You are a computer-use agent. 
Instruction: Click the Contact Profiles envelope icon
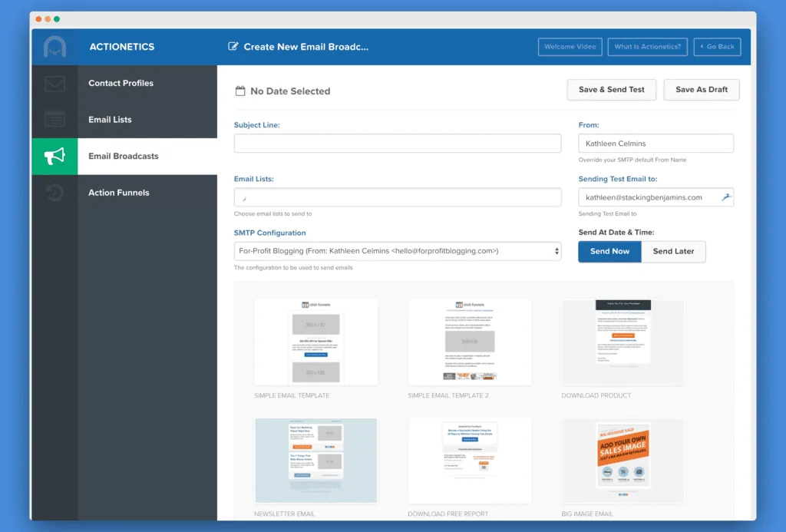point(54,83)
